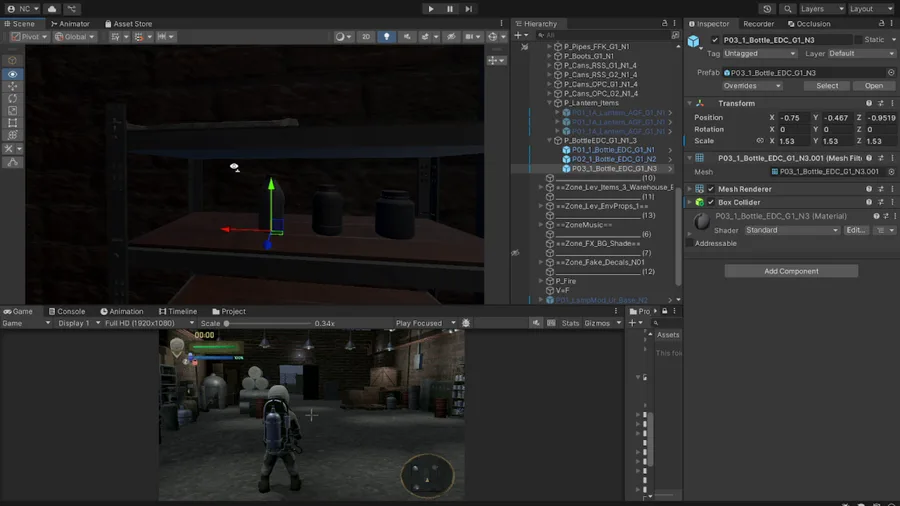Open the Recorder tab

(758, 24)
